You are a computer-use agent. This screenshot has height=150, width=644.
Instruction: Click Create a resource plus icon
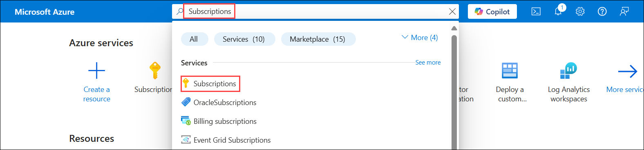97,71
